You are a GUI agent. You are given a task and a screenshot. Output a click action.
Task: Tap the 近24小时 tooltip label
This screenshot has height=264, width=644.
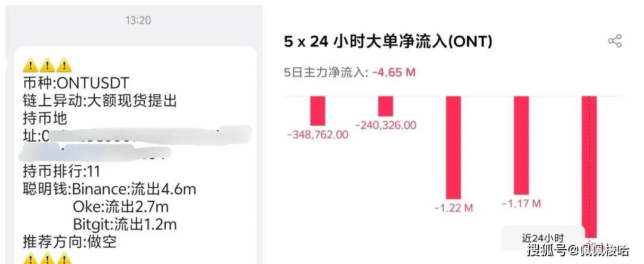click(x=543, y=237)
